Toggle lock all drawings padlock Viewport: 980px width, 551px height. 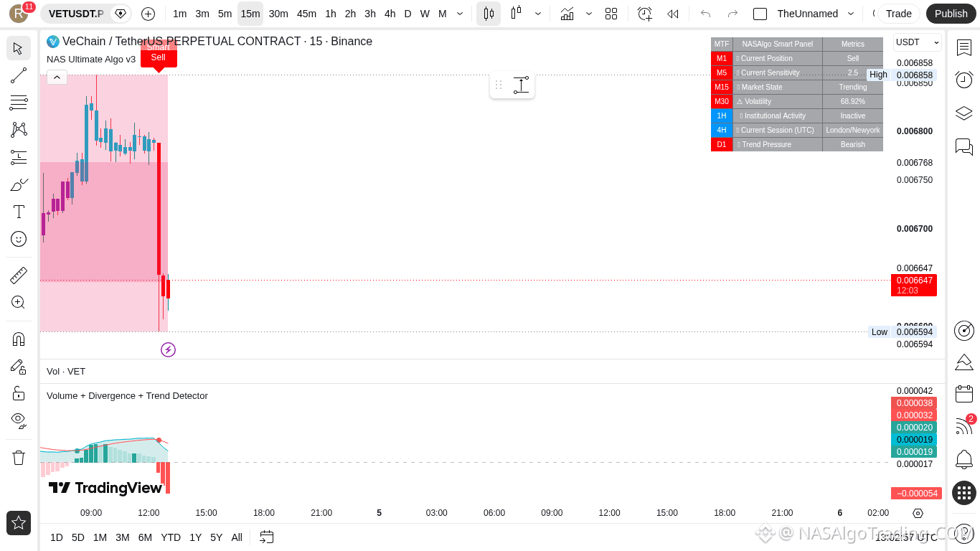coord(19,393)
